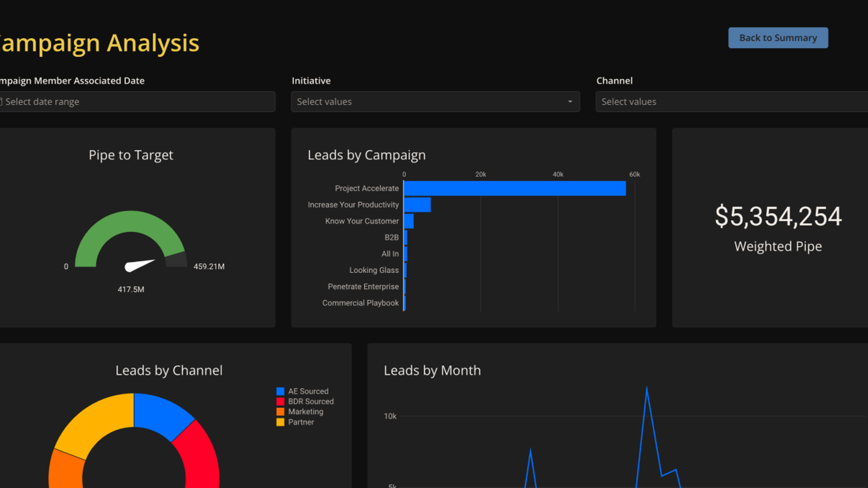
Task: Click the Leads by Channel title
Action: [x=169, y=370]
